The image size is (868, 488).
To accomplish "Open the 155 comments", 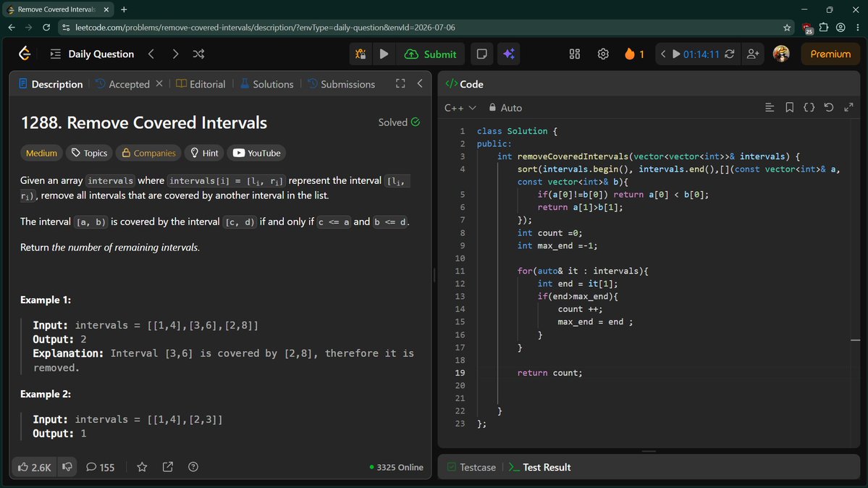I will pos(100,467).
